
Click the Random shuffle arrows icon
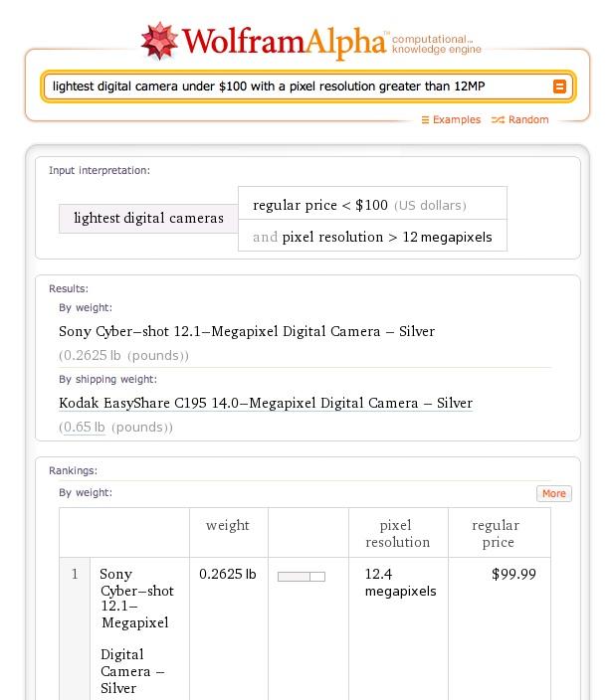point(498,120)
